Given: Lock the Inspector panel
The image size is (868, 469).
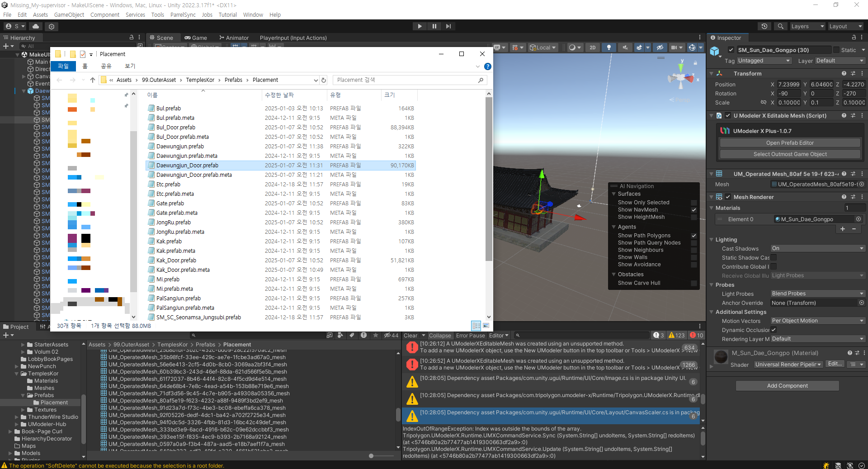Looking at the screenshot, I should [854, 38].
